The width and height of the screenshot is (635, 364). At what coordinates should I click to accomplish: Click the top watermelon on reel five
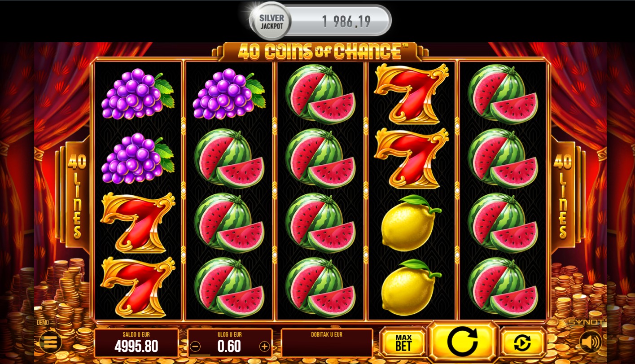pyautogui.click(x=503, y=94)
